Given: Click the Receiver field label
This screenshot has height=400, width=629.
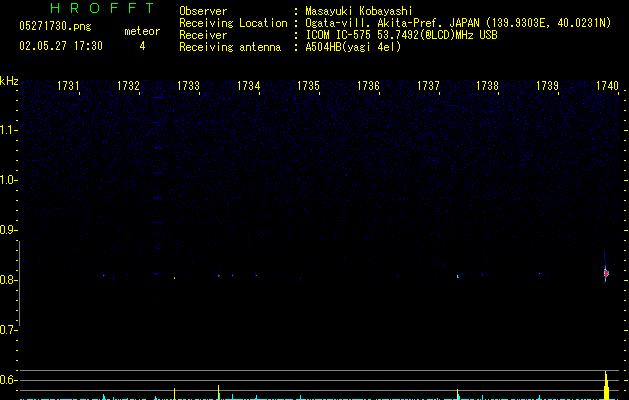Looking at the screenshot, I should pos(203,35).
